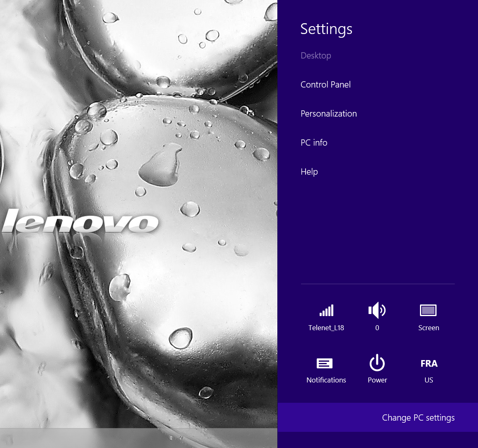478x448 pixels.
Task: Click the Desktop heading in Settings pane
Action: (315, 56)
